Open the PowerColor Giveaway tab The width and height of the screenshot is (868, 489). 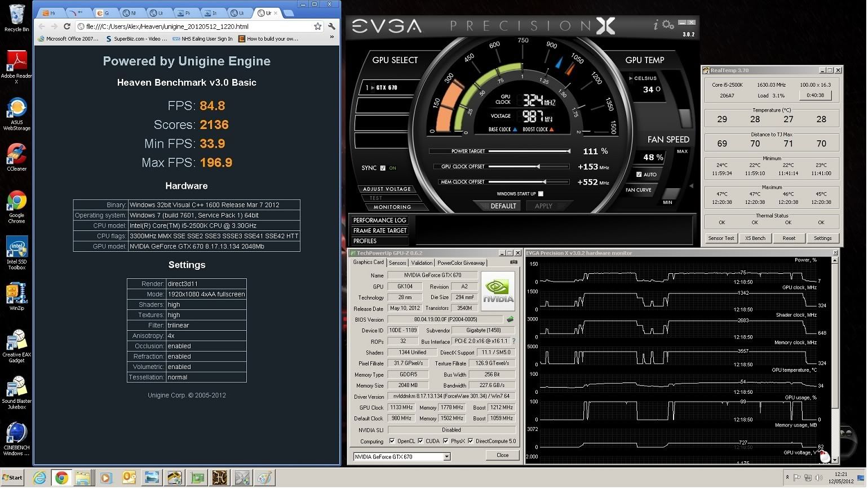pos(461,263)
